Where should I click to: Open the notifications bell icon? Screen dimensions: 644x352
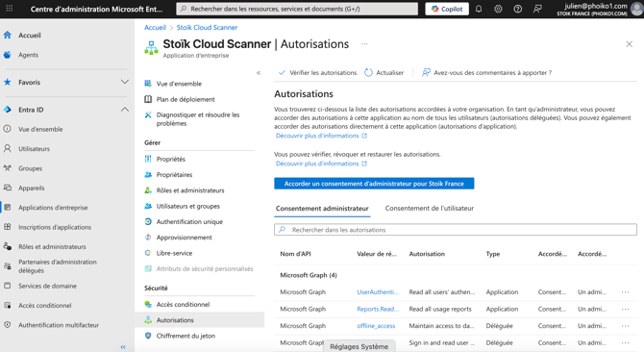[x=479, y=9]
